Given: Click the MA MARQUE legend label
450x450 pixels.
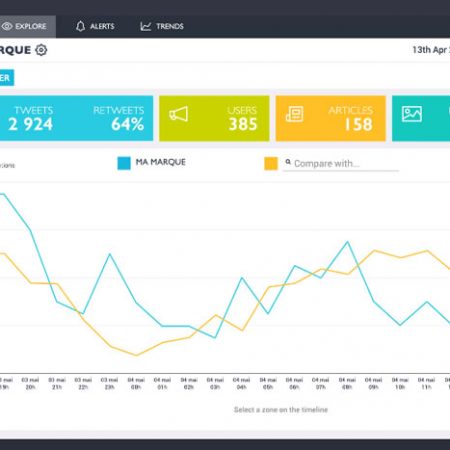Looking at the screenshot, I should [161, 162].
